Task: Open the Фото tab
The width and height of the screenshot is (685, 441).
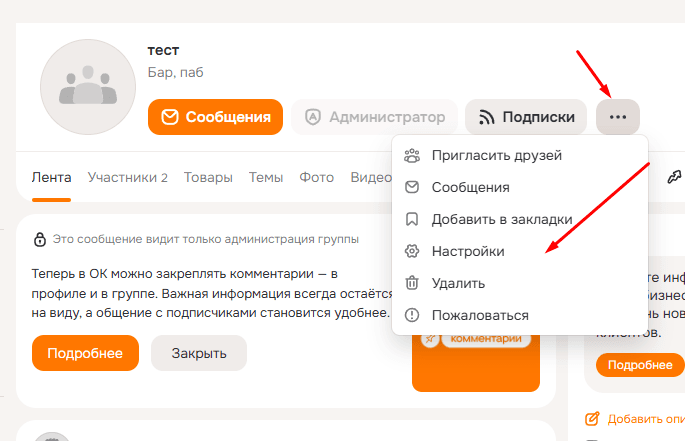Action: [x=317, y=177]
